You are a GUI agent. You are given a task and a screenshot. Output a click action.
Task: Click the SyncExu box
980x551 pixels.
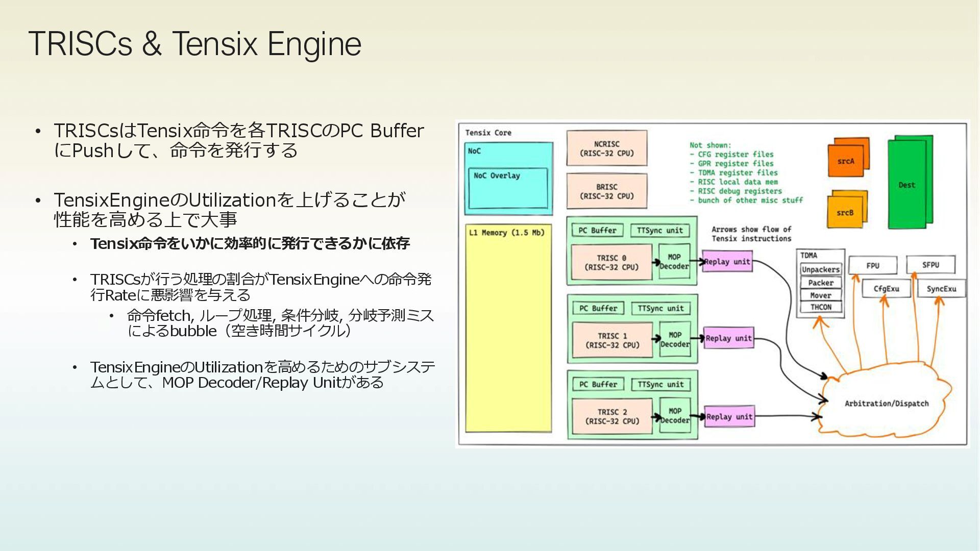tap(941, 289)
